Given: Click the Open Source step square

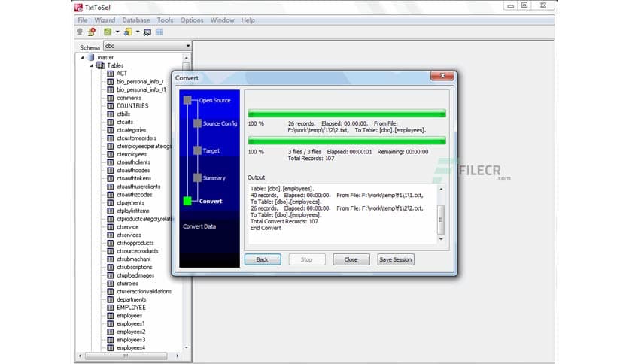Looking at the screenshot, I should click(187, 100).
